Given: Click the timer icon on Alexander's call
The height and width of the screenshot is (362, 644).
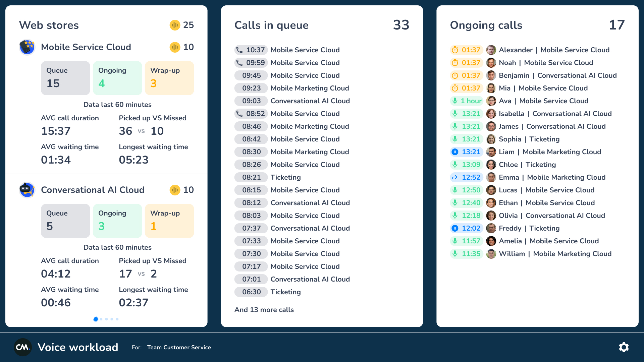Looking at the screenshot, I should (x=455, y=50).
